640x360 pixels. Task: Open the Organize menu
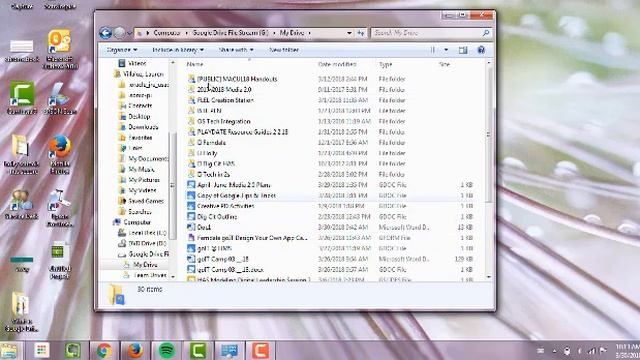click(x=122, y=50)
